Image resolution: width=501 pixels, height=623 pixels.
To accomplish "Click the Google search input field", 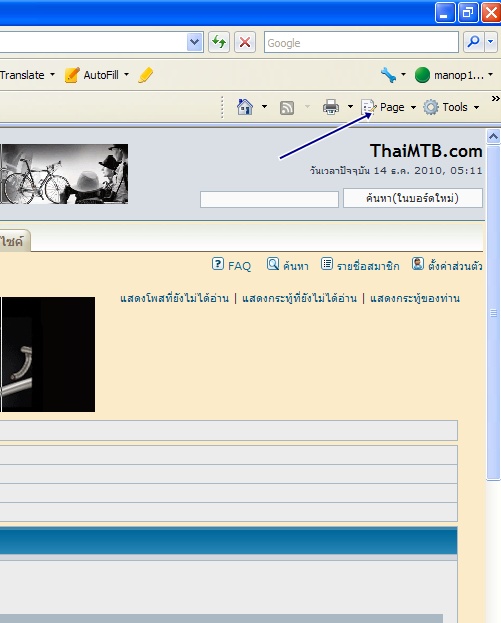I will pos(361,42).
